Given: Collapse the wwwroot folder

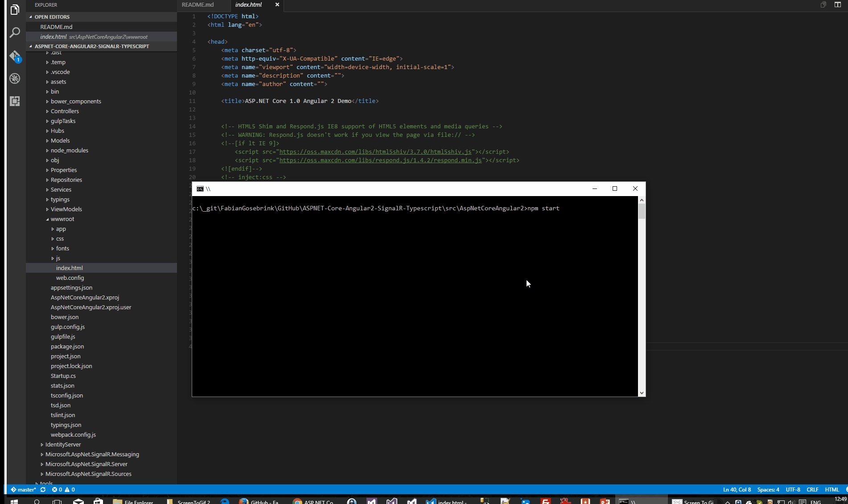Looking at the screenshot, I should pos(101,219).
